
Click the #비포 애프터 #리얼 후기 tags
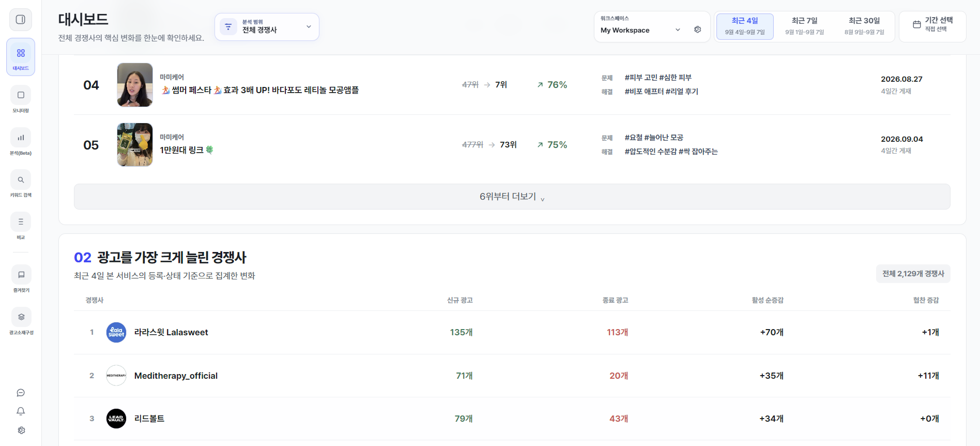coord(661,92)
